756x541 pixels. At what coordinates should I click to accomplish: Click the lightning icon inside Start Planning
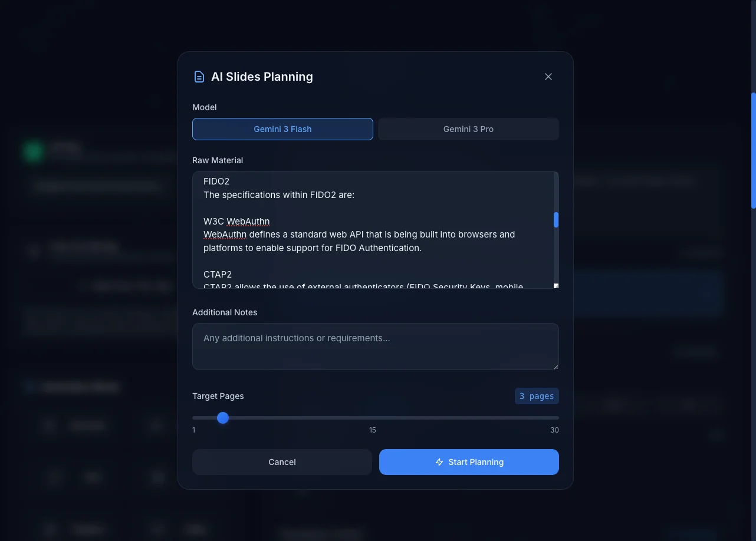(x=439, y=462)
